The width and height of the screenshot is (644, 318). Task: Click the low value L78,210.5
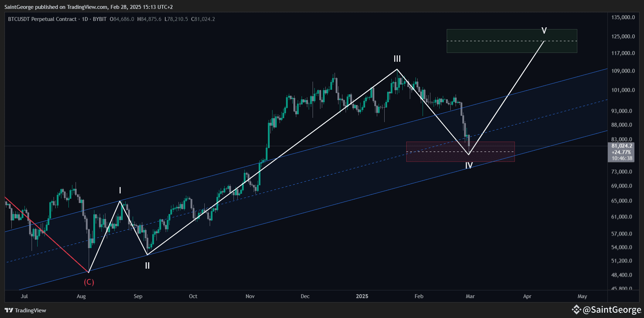(176, 19)
